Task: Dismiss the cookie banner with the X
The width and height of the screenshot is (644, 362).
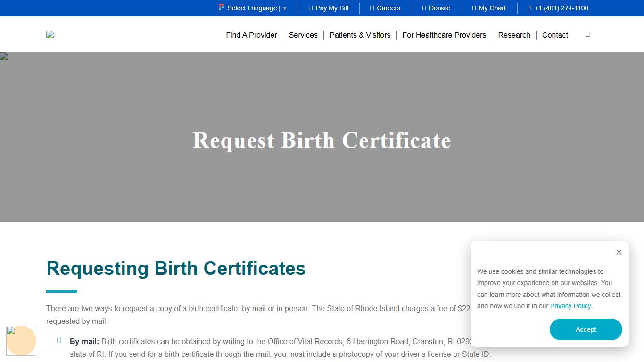Action: (x=619, y=252)
